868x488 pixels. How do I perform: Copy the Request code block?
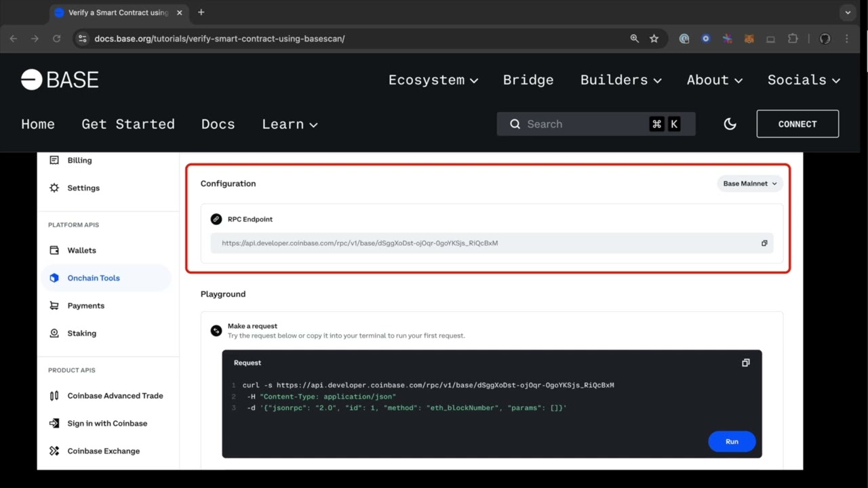746,363
